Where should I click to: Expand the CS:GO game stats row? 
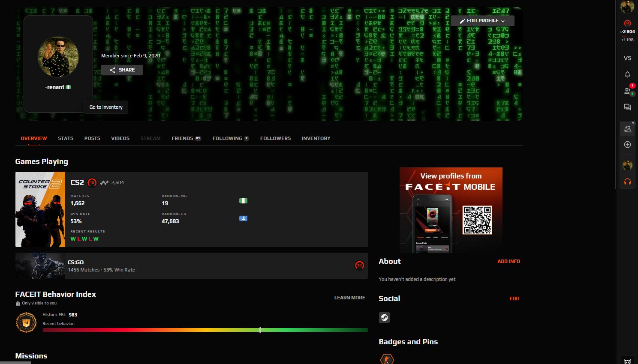click(191, 266)
